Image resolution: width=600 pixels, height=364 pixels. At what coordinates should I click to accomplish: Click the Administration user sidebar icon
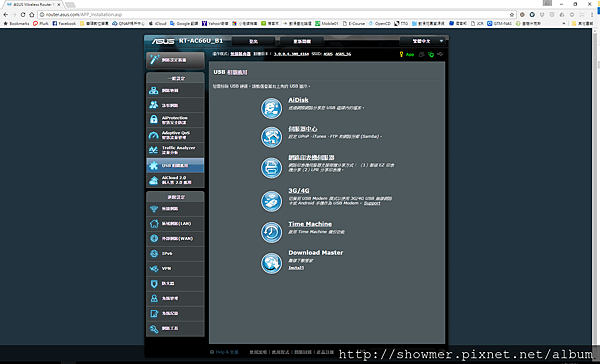click(x=154, y=299)
